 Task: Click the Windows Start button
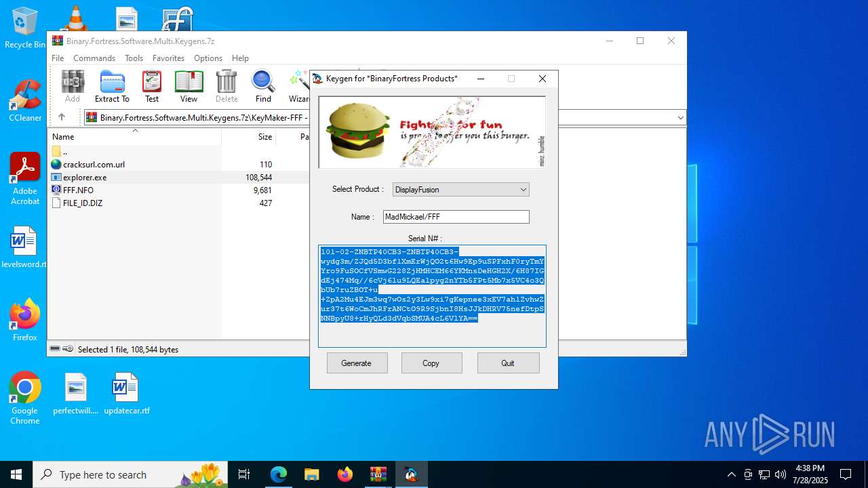point(16,474)
